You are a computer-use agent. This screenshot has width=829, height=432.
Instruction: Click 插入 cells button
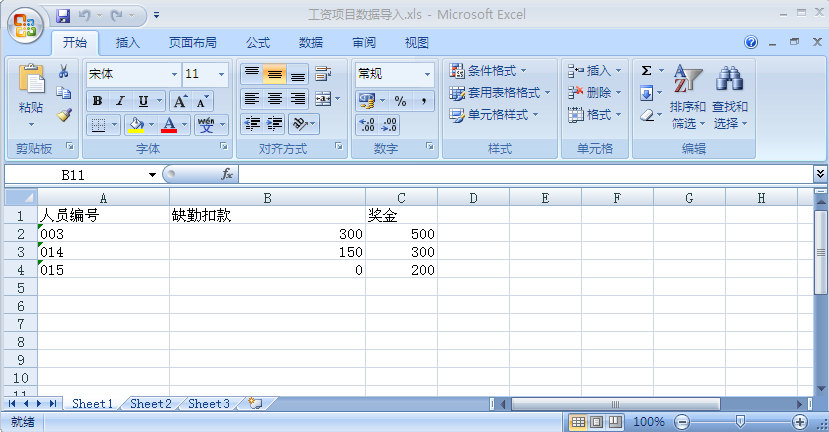point(594,70)
